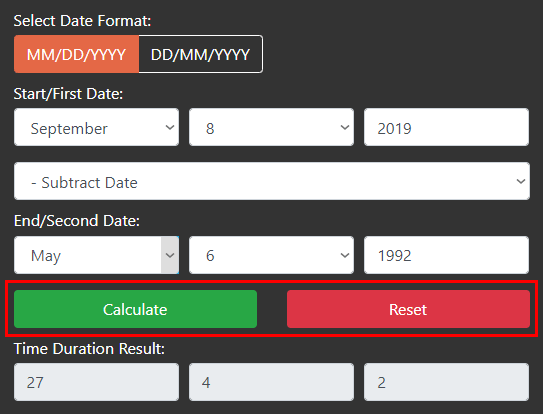Click the chevron arrow of Subtract Date dropdown
Screen dimensions: 543x414
520,181
